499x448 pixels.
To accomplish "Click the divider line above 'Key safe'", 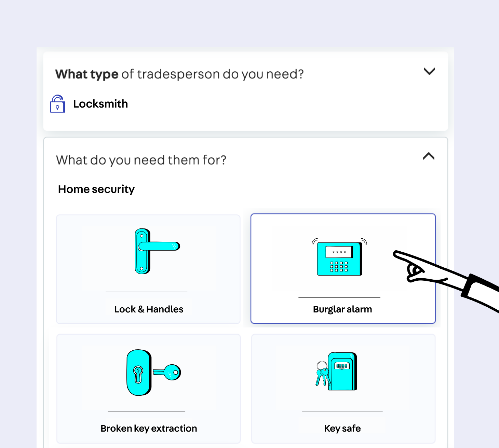I will [x=342, y=411].
